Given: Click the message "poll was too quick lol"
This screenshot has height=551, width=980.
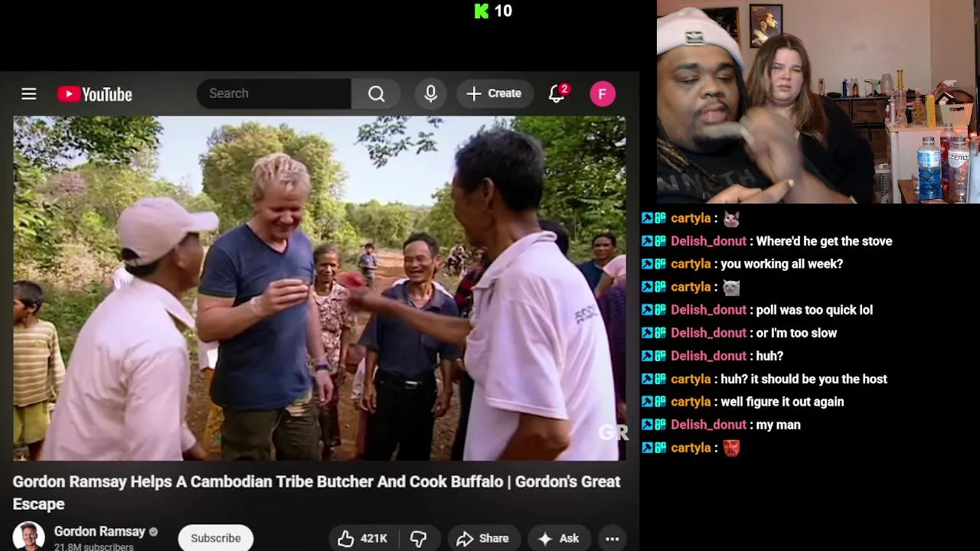Looking at the screenshot, I should [814, 310].
